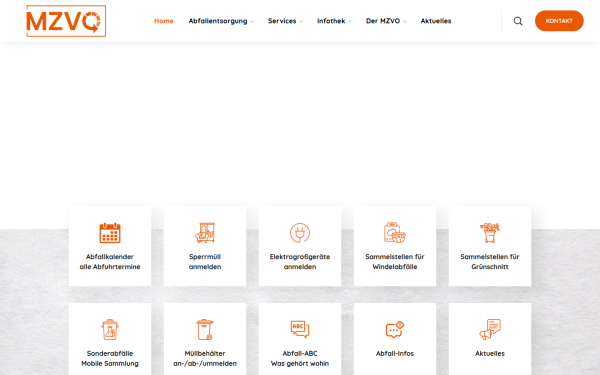Image resolution: width=600 pixels, height=375 pixels.
Task: Click the Windelabfälle diaper icon
Action: pyautogui.click(x=395, y=233)
